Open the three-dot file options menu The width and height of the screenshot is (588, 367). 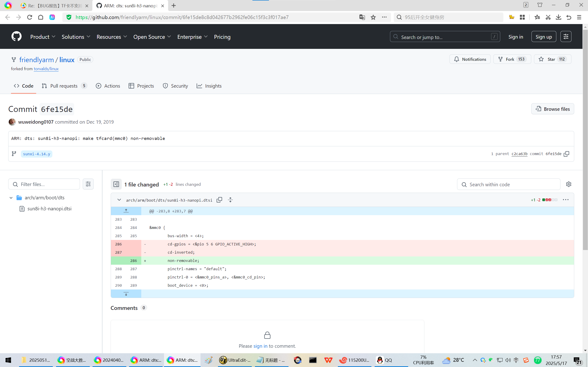tap(565, 200)
